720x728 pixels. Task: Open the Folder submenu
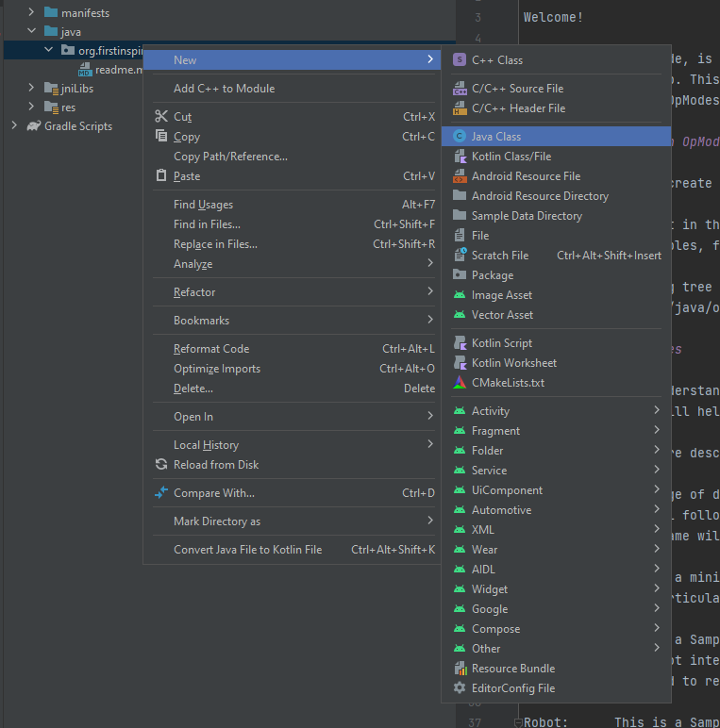click(x=556, y=451)
